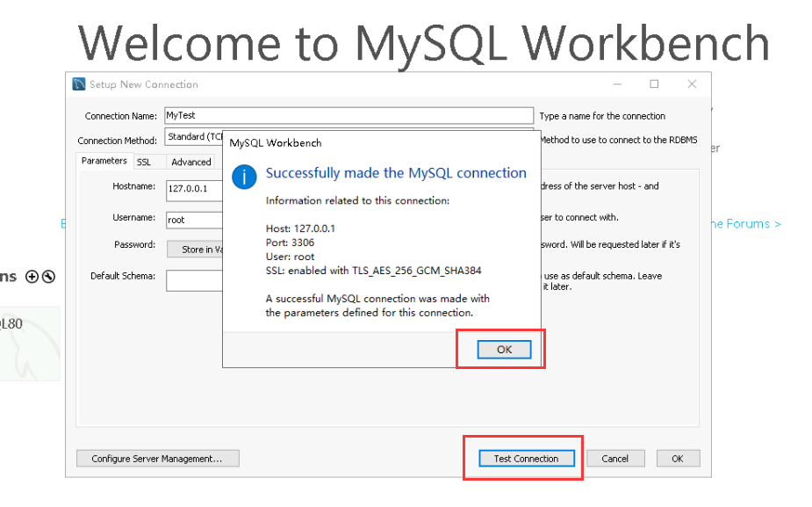The height and width of the screenshot is (507, 812).
Task: Cancel the Setup New Connection dialog
Action: click(615, 458)
